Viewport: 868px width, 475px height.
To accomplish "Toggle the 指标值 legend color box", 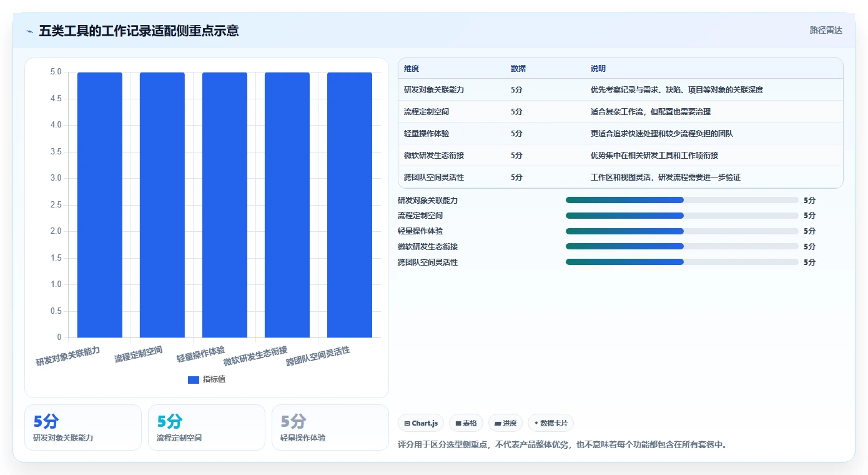I will click(194, 379).
